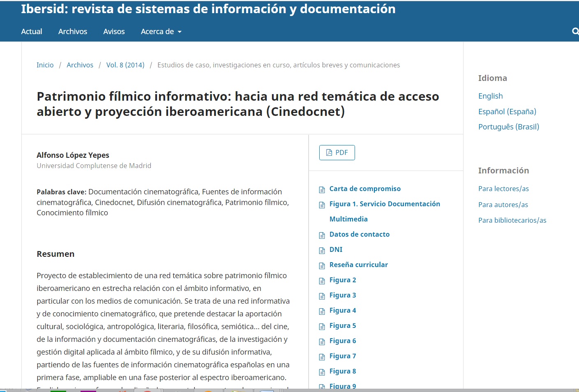This screenshot has width=579, height=392.
Task: Expand the Acerca de dropdown menu
Action: [161, 32]
